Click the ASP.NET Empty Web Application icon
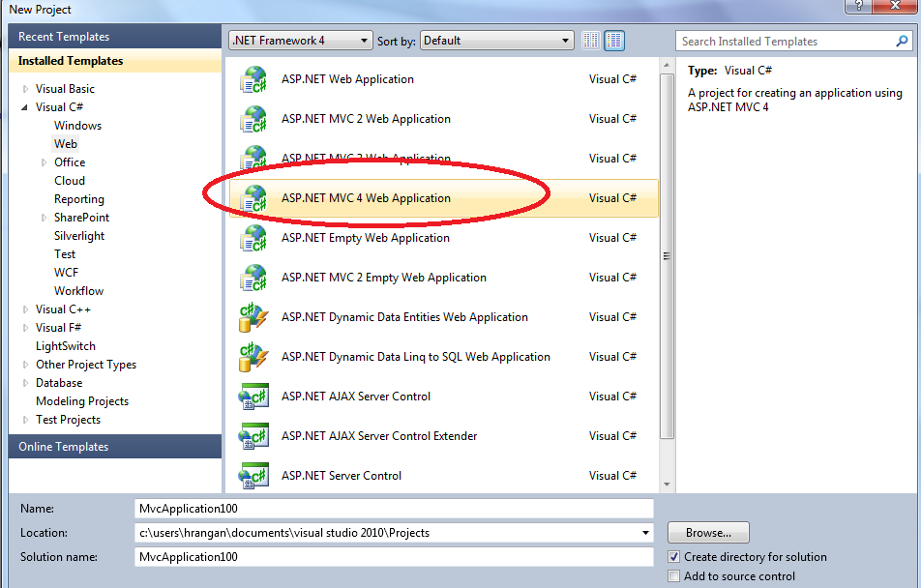This screenshot has width=921, height=588. tap(253, 239)
